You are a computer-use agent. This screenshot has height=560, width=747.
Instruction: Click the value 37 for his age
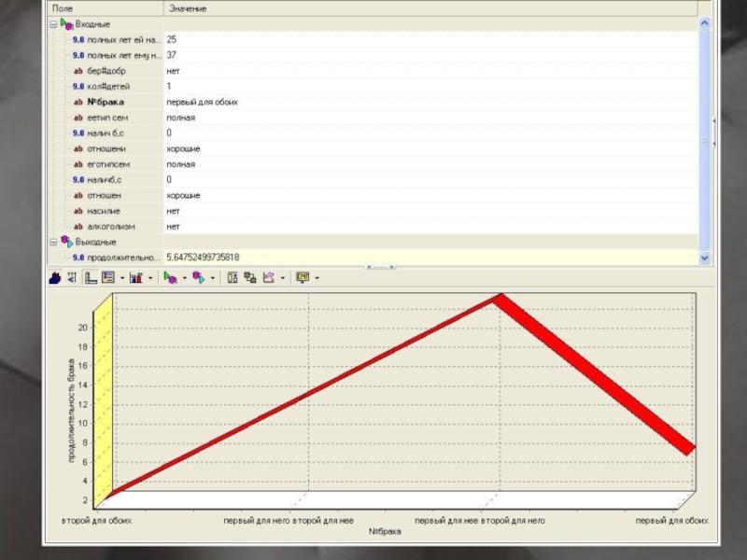pos(172,55)
